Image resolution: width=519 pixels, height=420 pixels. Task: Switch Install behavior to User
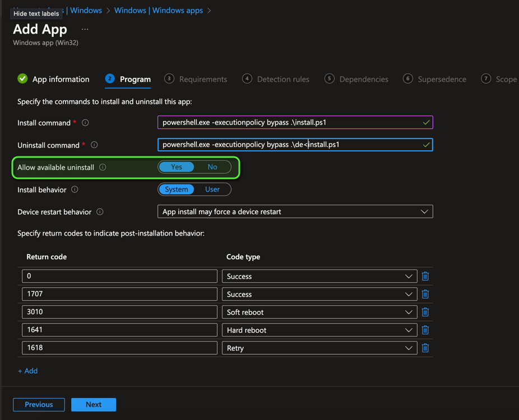pyautogui.click(x=212, y=190)
